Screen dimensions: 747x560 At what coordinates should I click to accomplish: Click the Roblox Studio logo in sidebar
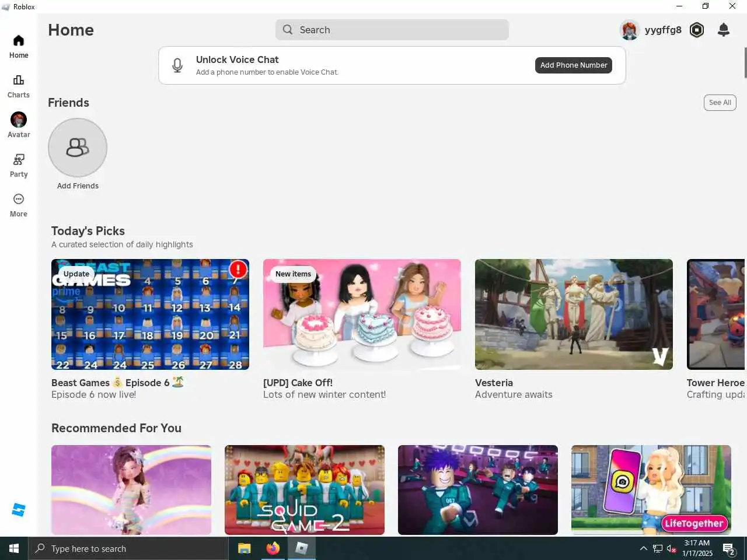[x=19, y=510]
